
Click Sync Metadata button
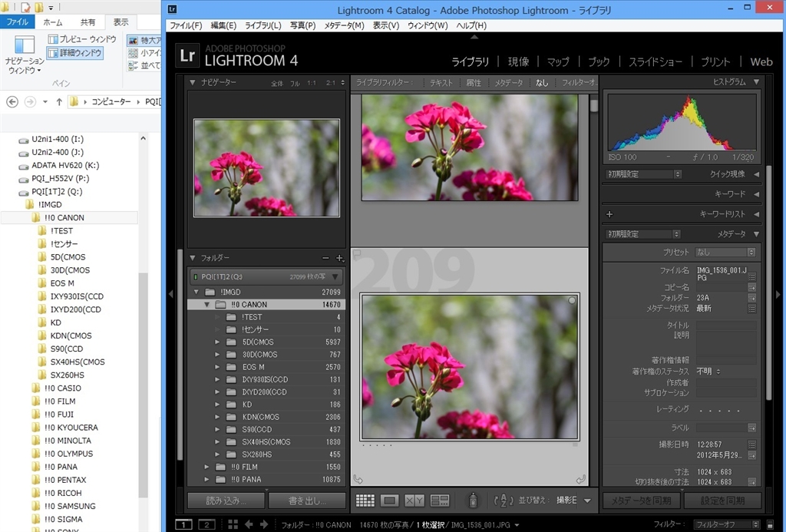coord(642,501)
